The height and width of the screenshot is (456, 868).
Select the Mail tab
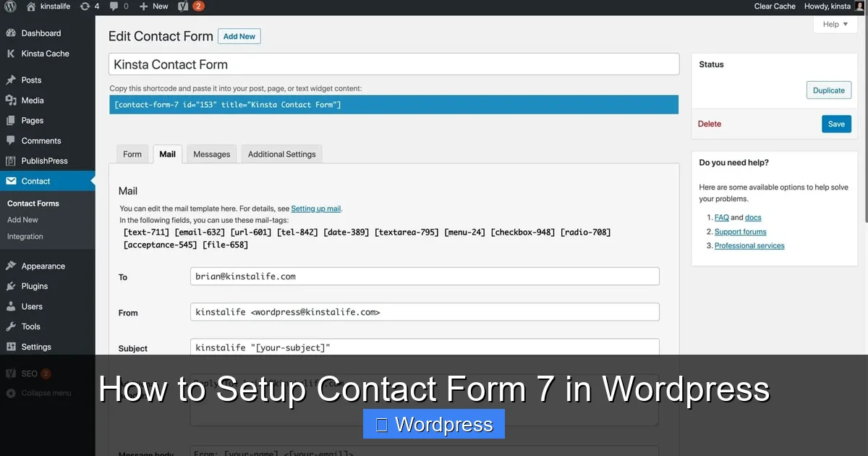coord(167,154)
